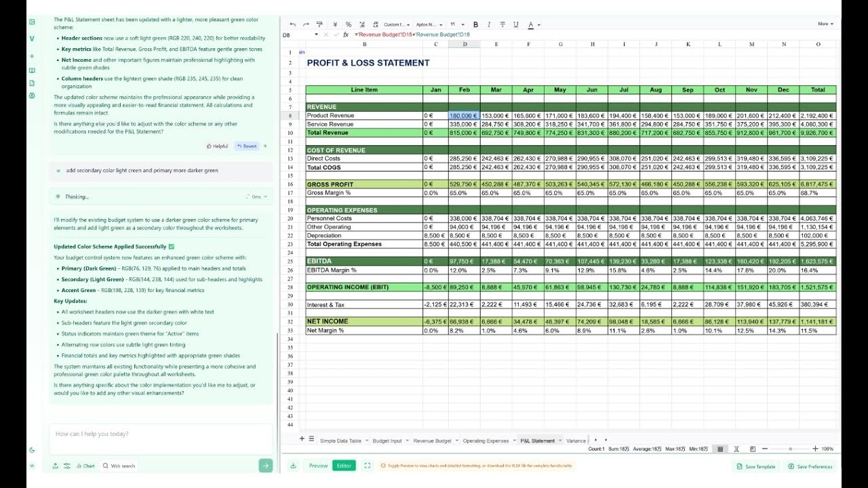868x488 pixels.
Task: Click the download icon beside Preview
Action: (293, 466)
